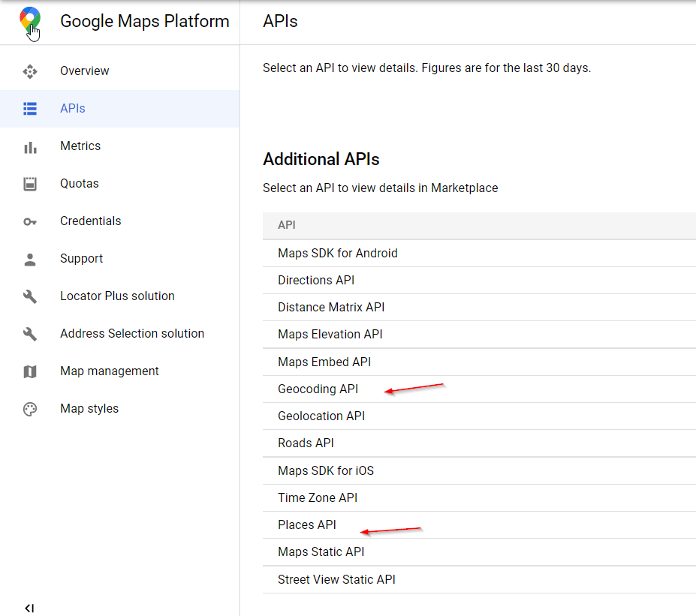Viewport: 696px width, 616px height.
Task: Click the Overview icon in sidebar
Action: pyautogui.click(x=30, y=71)
